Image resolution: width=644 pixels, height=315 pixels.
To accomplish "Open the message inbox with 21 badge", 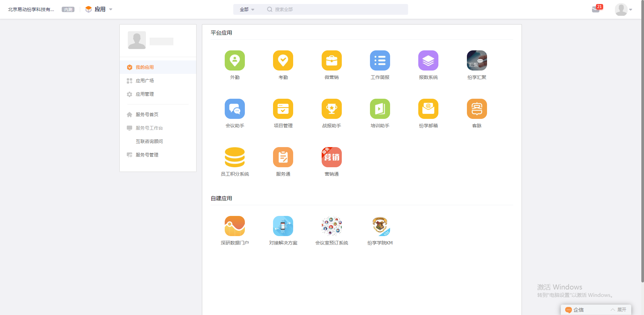I will coord(596,9).
